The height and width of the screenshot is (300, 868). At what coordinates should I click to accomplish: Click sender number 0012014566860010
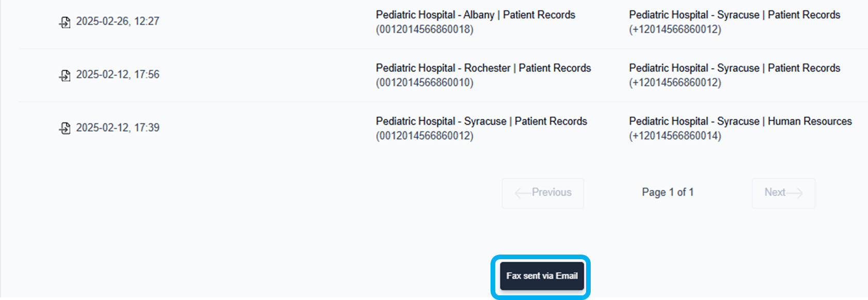(424, 83)
